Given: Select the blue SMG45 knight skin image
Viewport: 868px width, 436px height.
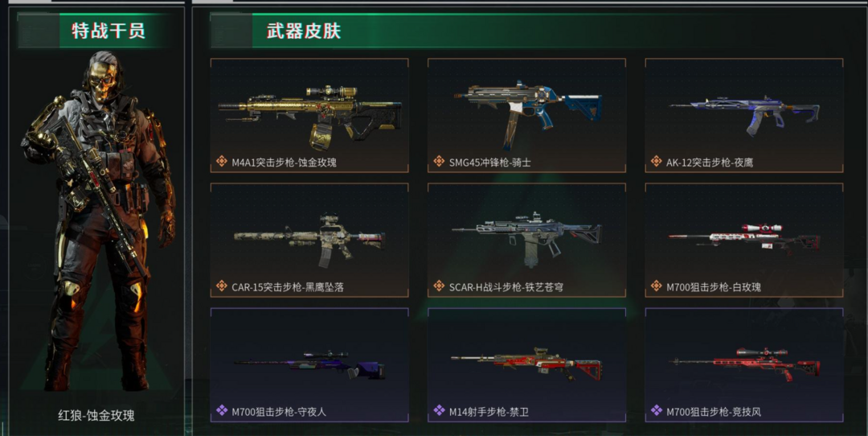Looking at the screenshot, I should (x=527, y=113).
